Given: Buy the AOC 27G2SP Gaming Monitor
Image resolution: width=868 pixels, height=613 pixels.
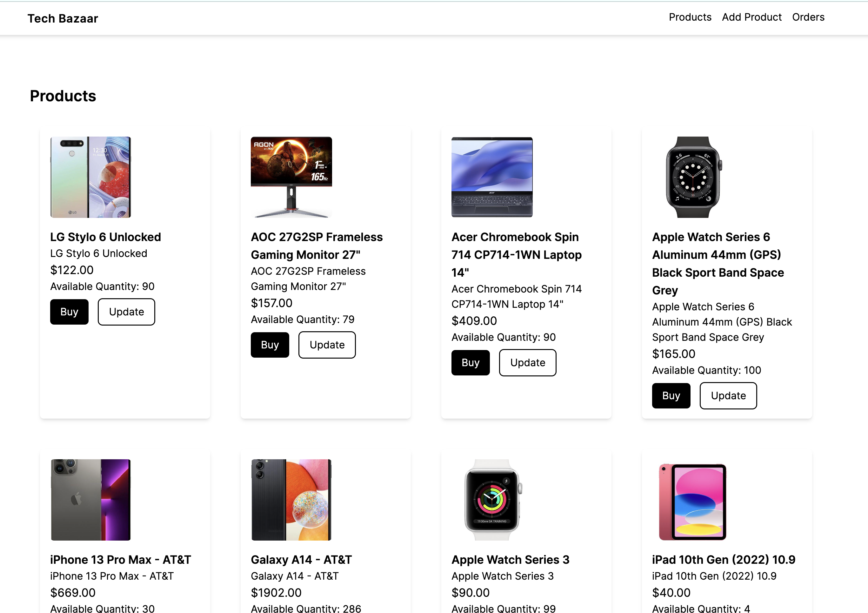Looking at the screenshot, I should [x=270, y=345].
